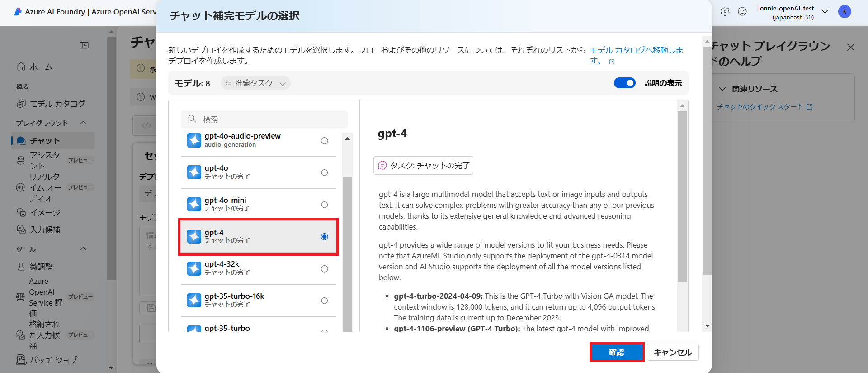The image size is (868, 373).
Task: Click the model list scrollbar thumb
Action: (x=347, y=253)
